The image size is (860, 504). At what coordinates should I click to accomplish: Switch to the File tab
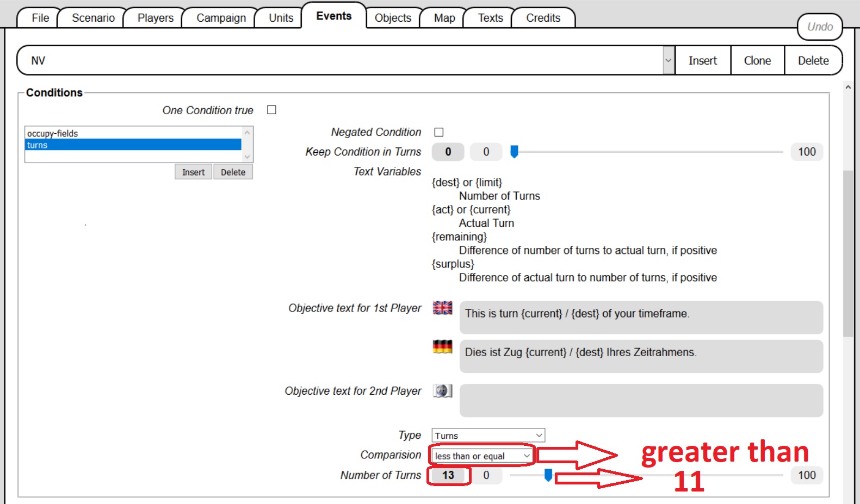[40, 18]
